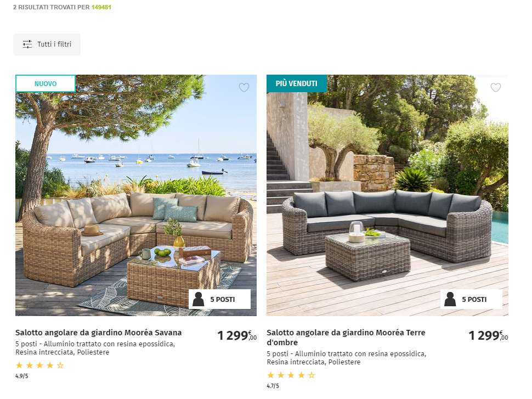Viewport: 532px width, 399px height.
Task: Open the Tutti i filtri button
Action: pos(47,44)
